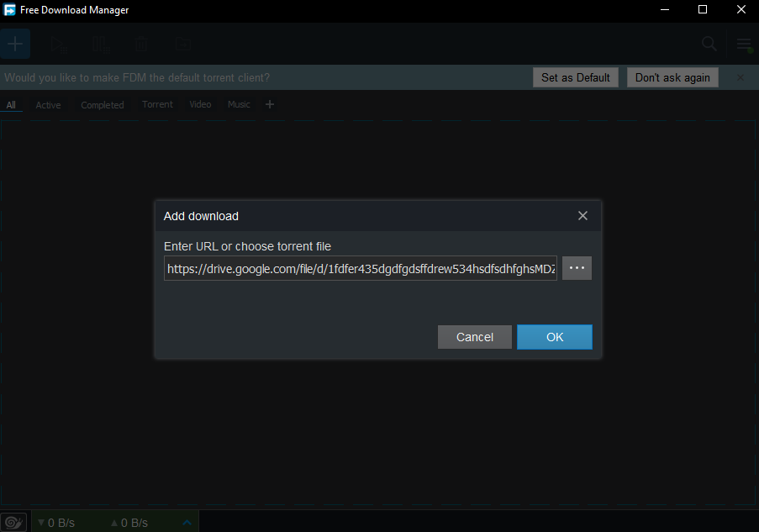
Task: Maximize the Free Download Manager window
Action: 703,10
